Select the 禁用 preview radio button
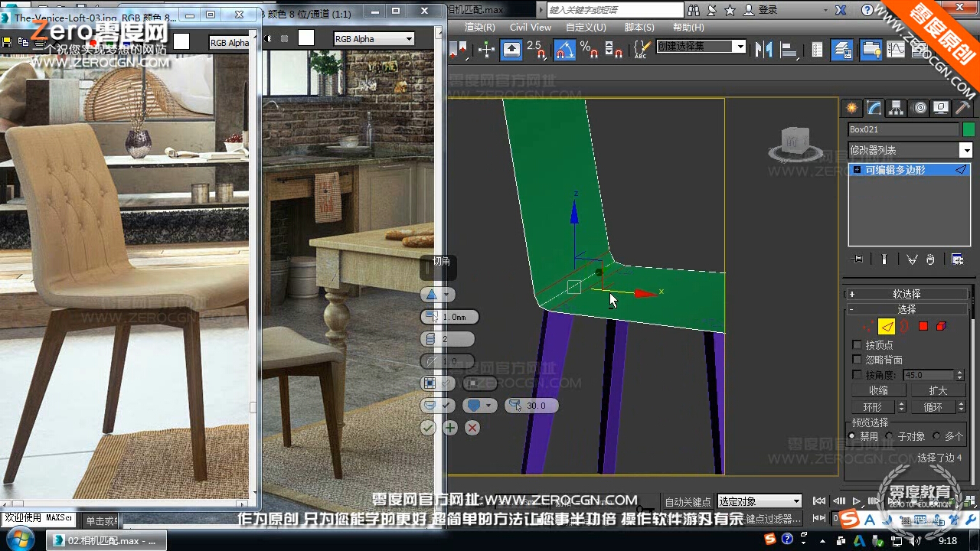The image size is (980, 551). (x=852, y=436)
